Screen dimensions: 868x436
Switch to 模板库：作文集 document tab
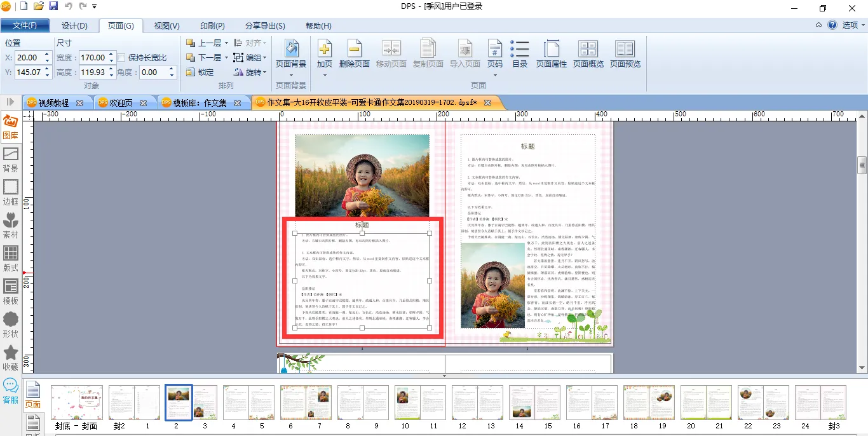(x=200, y=103)
